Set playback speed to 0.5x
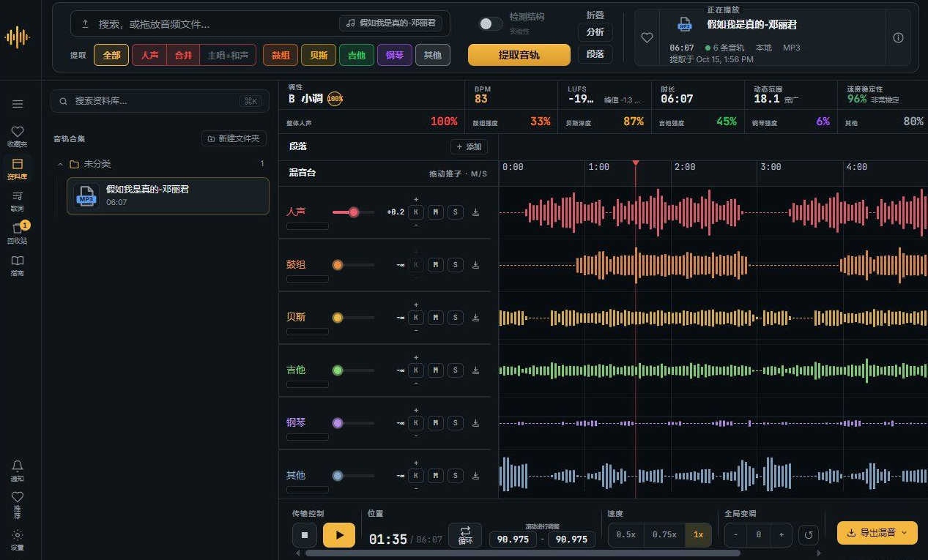The width and height of the screenshot is (928, 560). 626,535
